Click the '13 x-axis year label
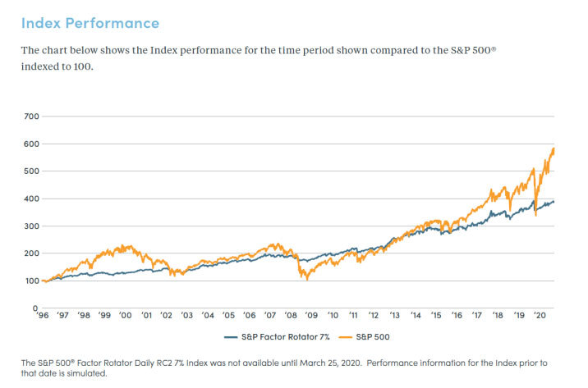 tap(395, 315)
